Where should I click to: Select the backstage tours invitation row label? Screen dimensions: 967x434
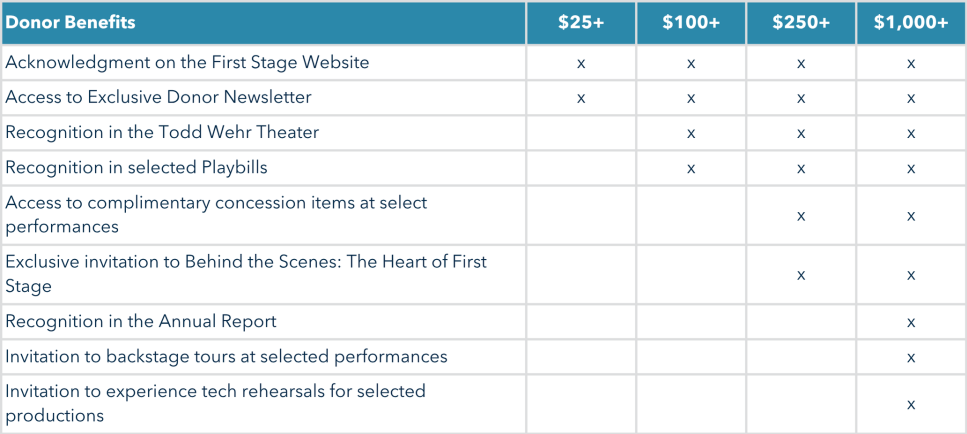tap(226, 357)
